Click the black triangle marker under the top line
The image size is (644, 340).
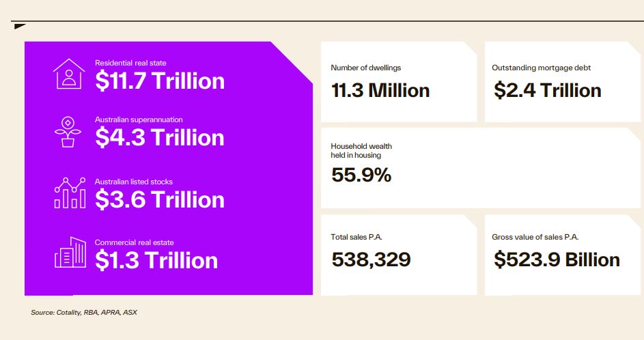19,27
